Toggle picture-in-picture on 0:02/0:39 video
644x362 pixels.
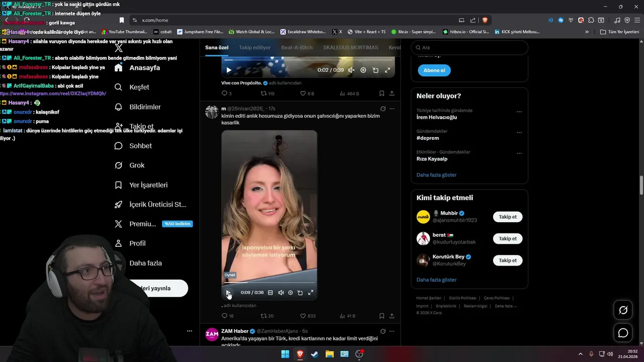tap(375, 70)
